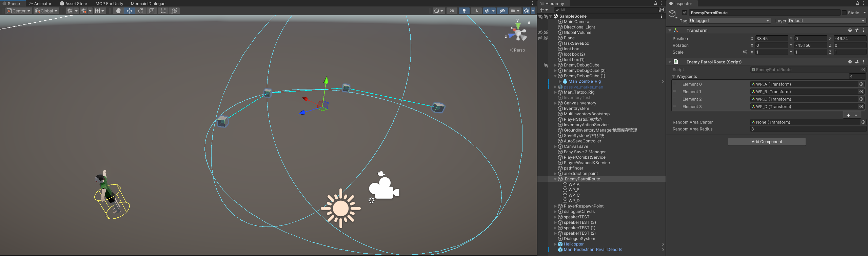The image size is (868, 256).
Task: Toggle Inspector panel lock icon
Action: point(857,3)
